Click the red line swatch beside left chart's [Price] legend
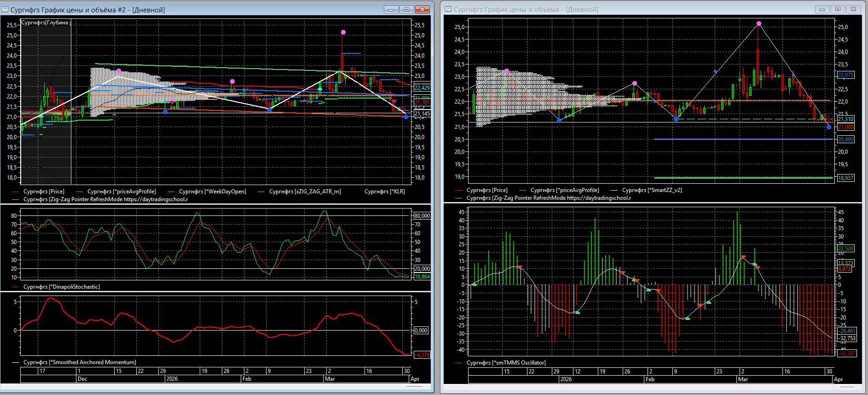 [x=16, y=192]
